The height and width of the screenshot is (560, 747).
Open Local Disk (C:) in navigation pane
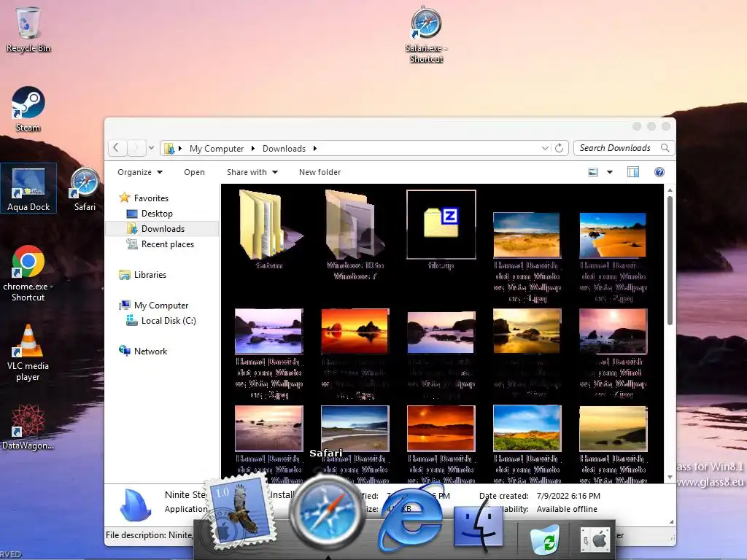click(x=169, y=321)
